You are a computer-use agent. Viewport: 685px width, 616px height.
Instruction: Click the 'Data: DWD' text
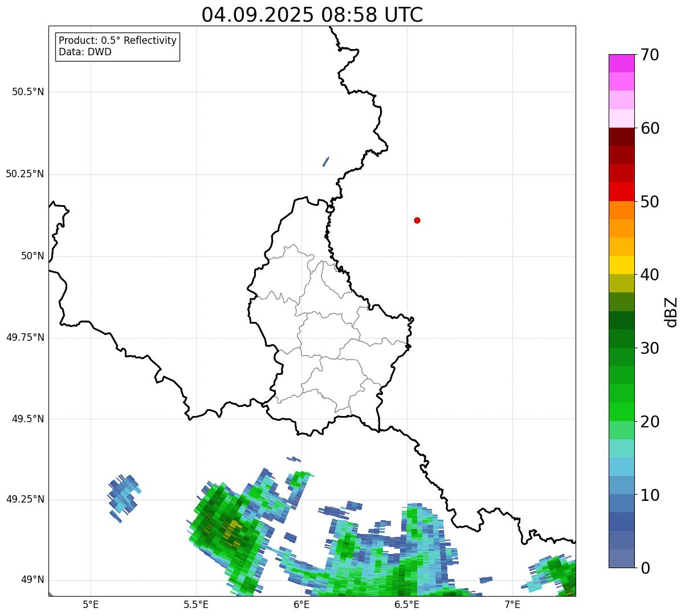point(85,52)
